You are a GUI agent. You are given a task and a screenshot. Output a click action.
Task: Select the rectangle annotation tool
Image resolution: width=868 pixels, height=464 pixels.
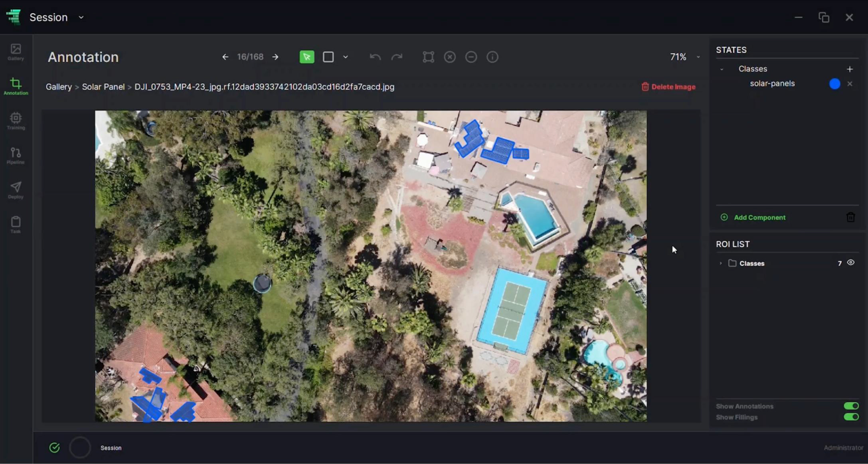(x=328, y=57)
